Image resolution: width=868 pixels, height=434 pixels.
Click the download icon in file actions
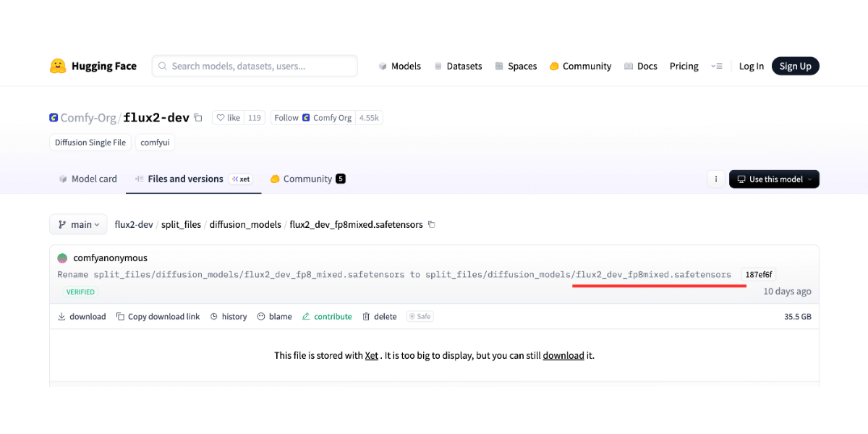62,317
